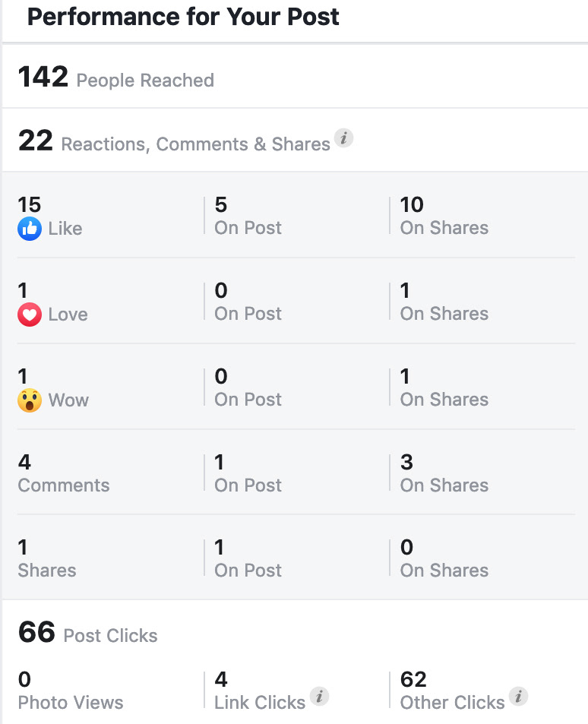Click the Wow emoji reaction icon

click(30, 400)
